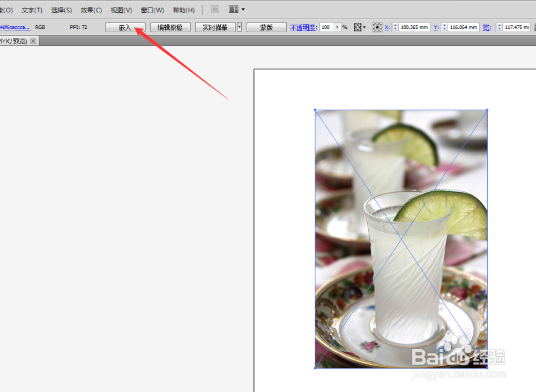Click the opacity value field showing 100
The width and height of the screenshot is (536, 392).
point(327,27)
